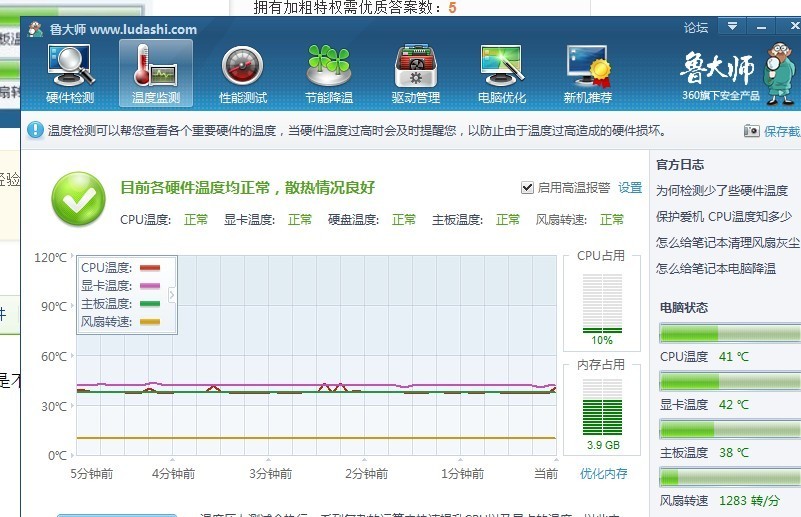Image resolution: width=801 pixels, height=517 pixels.
Task: Open 怎么给笔记本电脑降温 article
Action: (716, 269)
